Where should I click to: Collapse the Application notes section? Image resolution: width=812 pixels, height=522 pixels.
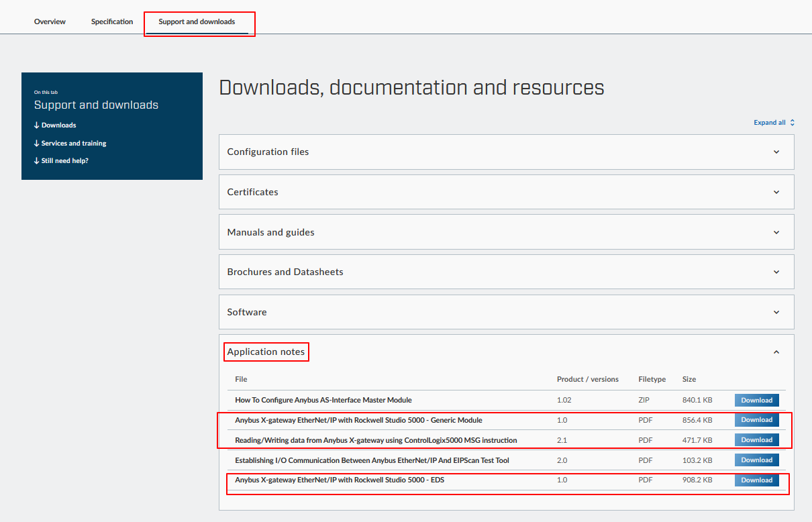click(x=507, y=352)
